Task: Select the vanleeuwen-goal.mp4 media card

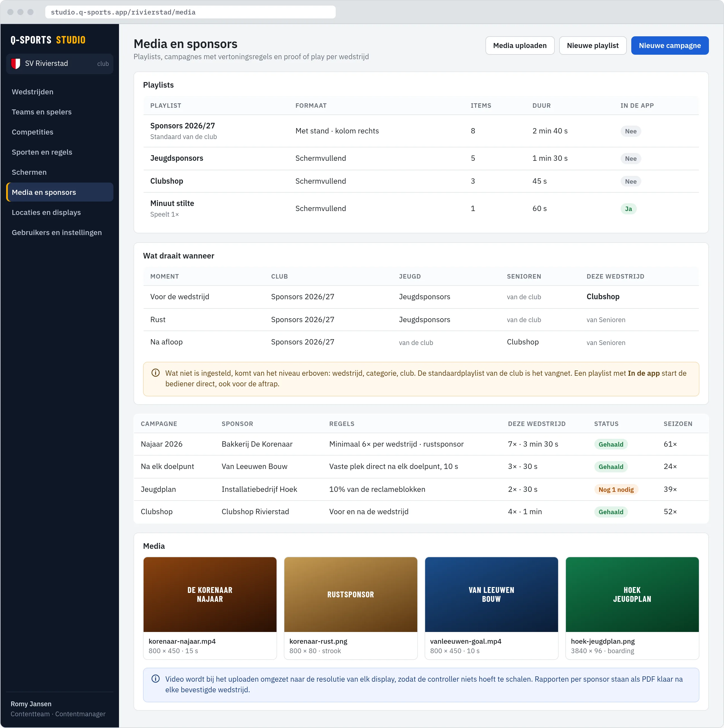Action: [x=491, y=608]
